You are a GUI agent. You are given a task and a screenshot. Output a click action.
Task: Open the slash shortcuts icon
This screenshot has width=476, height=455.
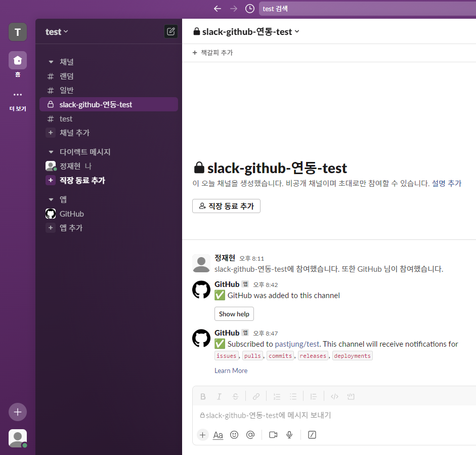pos(312,435)
